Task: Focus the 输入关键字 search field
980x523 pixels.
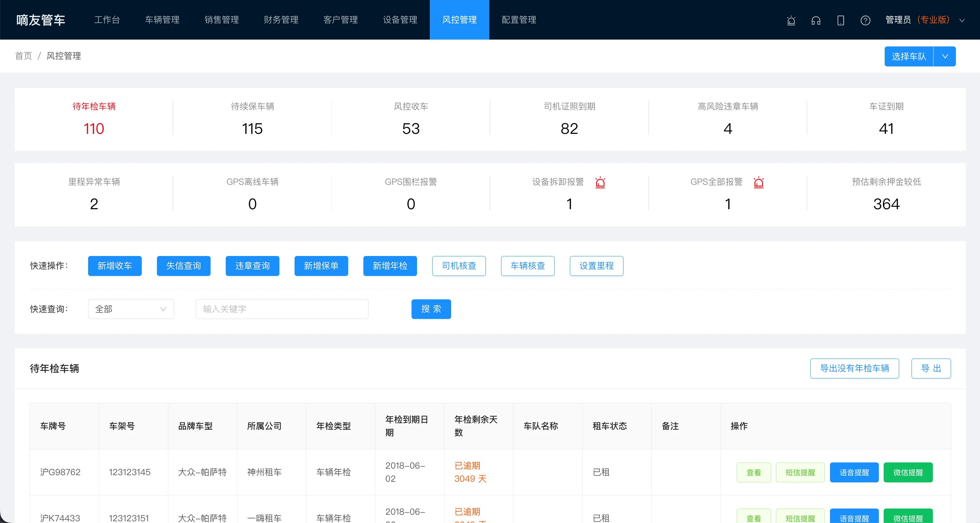Action: (282, 309)
